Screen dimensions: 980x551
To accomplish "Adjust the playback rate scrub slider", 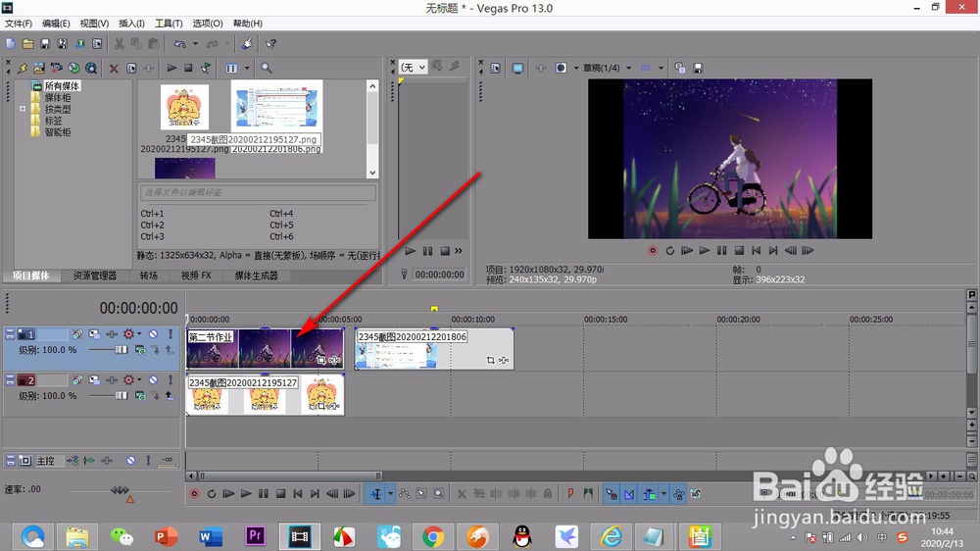I will (x=120, y=489).
